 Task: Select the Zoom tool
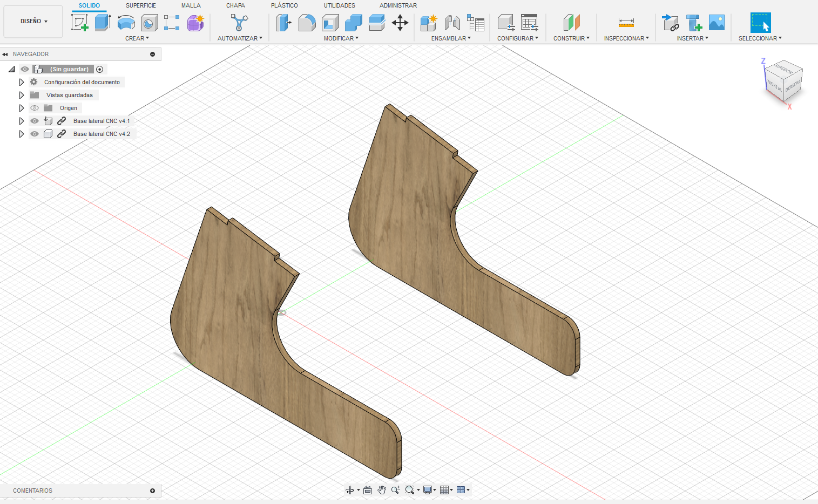[396, 490]
